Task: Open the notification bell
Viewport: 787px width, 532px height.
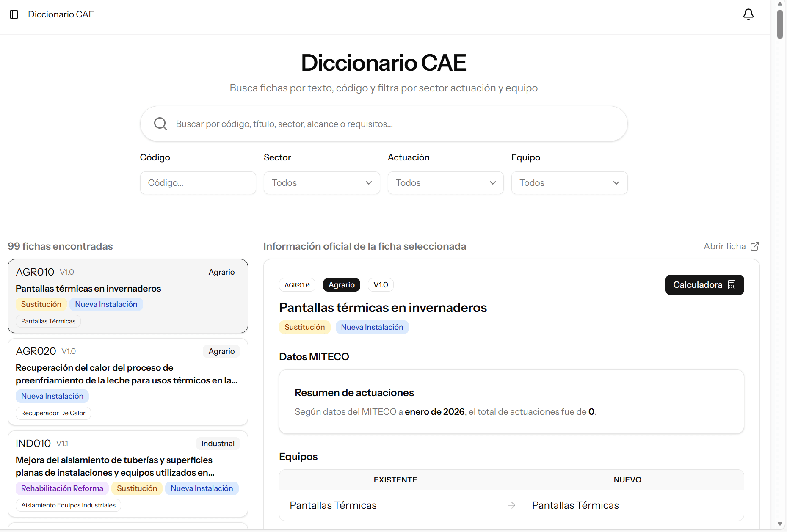Action: (748, 14)
